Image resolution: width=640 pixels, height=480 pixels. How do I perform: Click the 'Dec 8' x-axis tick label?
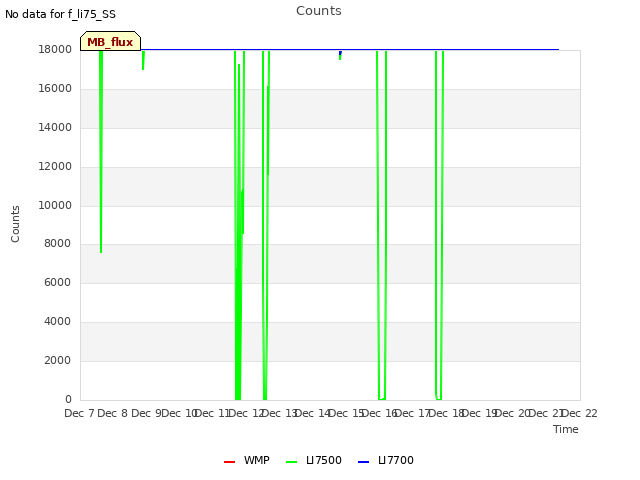pos(113,413)
